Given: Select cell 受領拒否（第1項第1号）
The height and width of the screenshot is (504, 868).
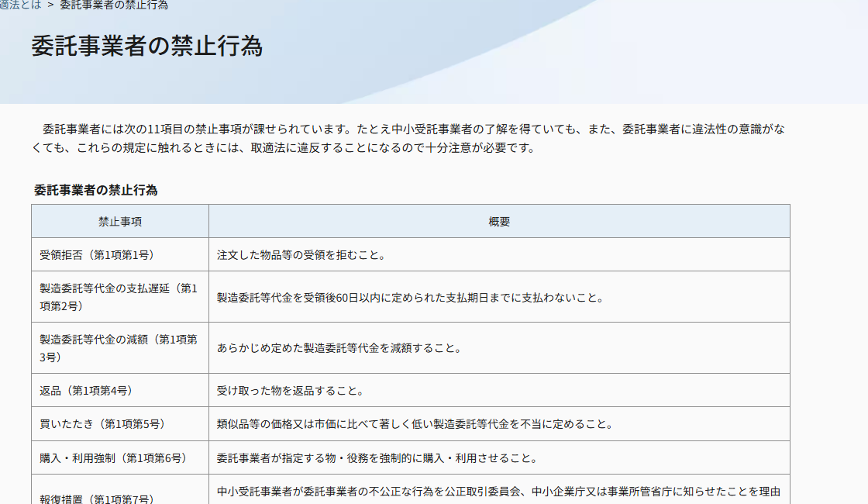Looking at the screenshot, I should pos(120,255).
